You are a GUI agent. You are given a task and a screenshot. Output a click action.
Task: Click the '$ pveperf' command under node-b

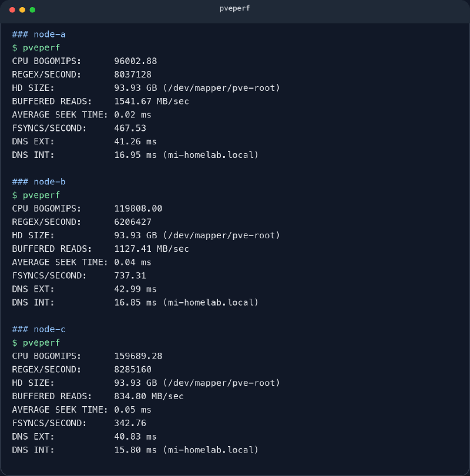[36, 195]
